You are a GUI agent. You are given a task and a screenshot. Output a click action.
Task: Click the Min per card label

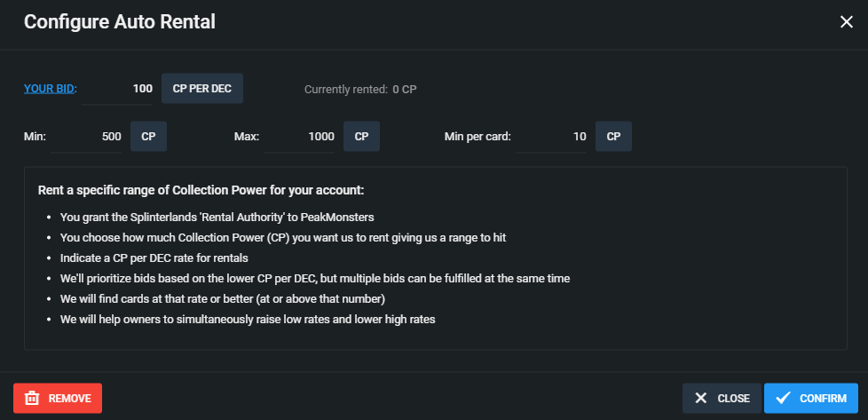point(477,137)
